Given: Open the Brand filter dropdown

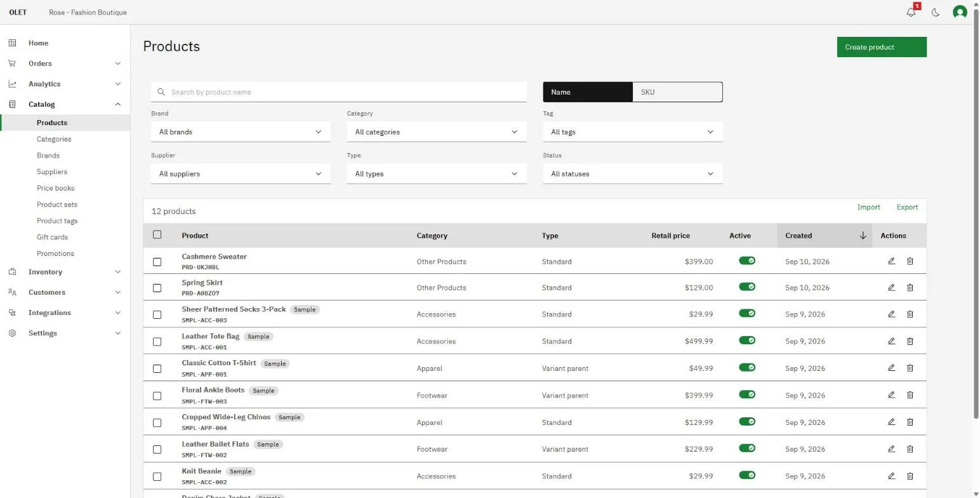Looking at the screenshot, I should click(x=241, y=132).
